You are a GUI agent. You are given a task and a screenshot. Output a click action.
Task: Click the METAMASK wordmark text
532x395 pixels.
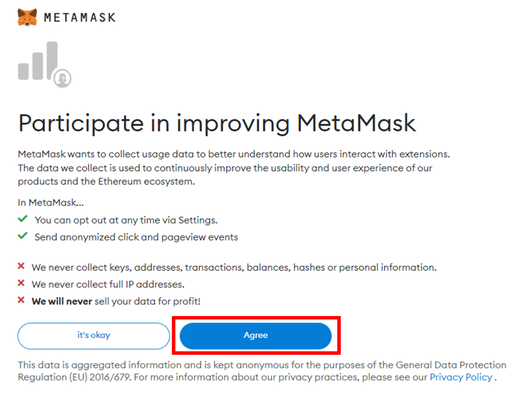click(80, 18)
